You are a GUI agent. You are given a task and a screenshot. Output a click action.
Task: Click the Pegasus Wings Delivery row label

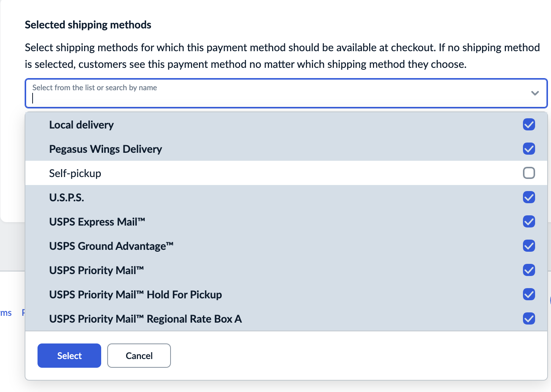(x=105, y=149)
